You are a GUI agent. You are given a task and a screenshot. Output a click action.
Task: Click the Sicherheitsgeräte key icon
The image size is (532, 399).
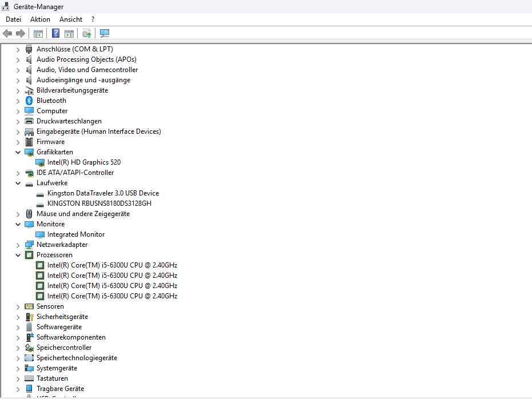coord(29,317)
